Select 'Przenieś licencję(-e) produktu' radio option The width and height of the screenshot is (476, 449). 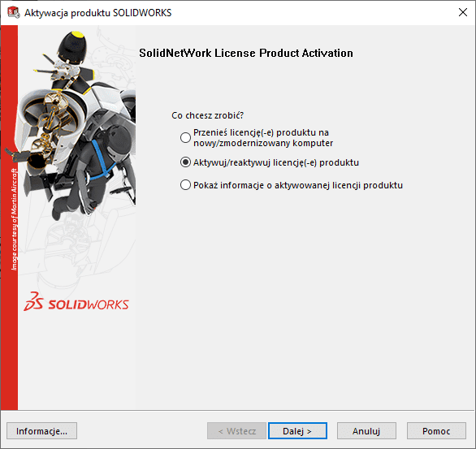[x=185, y=138]
